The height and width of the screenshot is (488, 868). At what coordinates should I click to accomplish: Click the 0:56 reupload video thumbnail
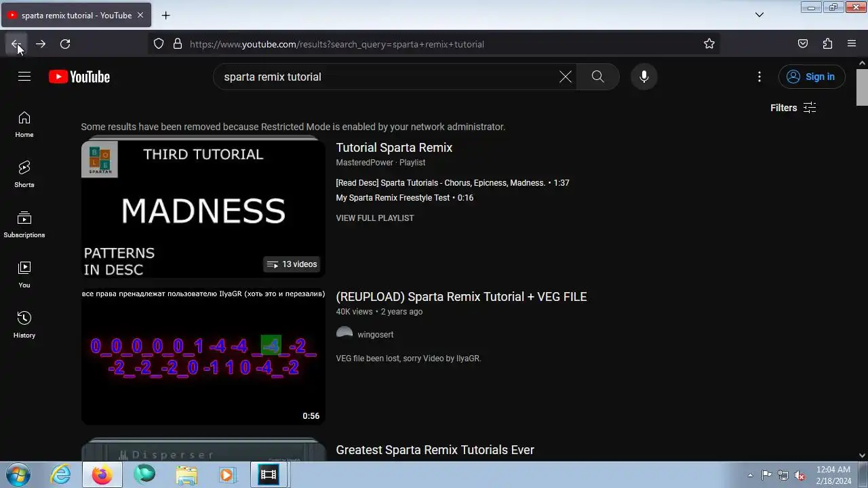[203, 357]
